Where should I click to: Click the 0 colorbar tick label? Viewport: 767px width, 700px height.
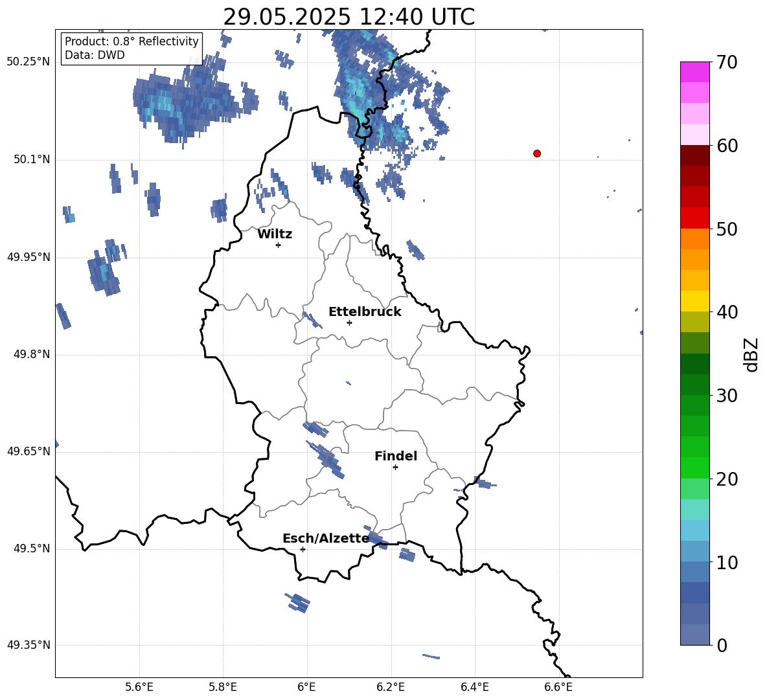(722, 645)
